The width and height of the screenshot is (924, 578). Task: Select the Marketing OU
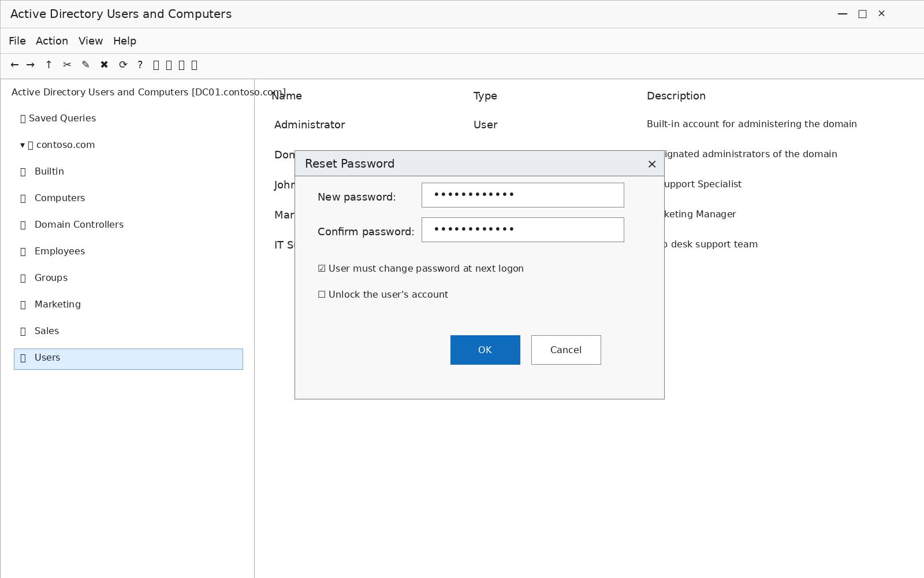click(58, 304)
